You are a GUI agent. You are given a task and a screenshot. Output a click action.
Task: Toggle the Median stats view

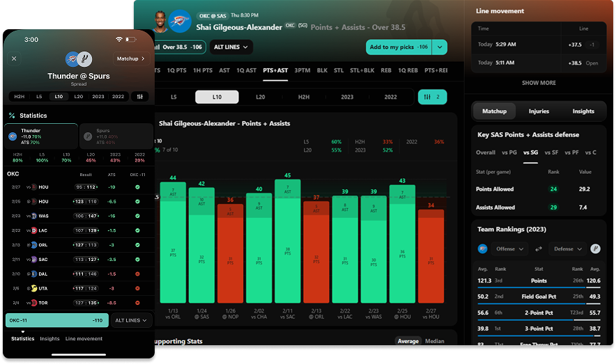pos(435,341)
